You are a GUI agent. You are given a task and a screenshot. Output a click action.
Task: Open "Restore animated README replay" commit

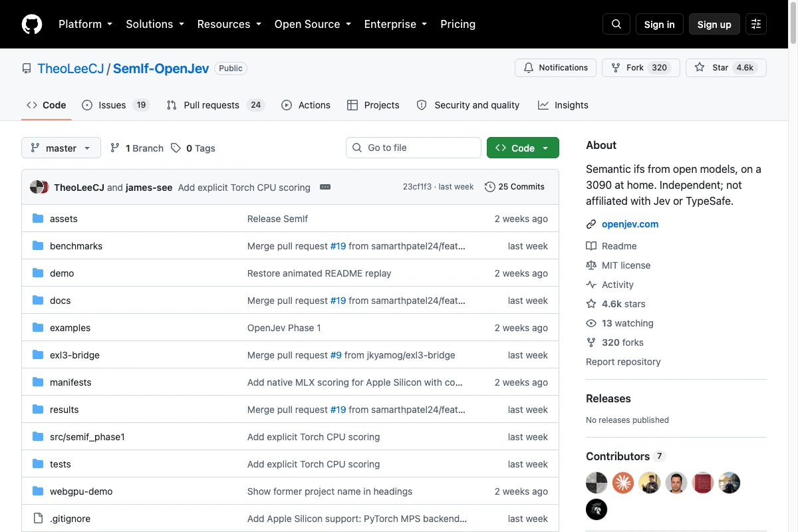(319, 273)
